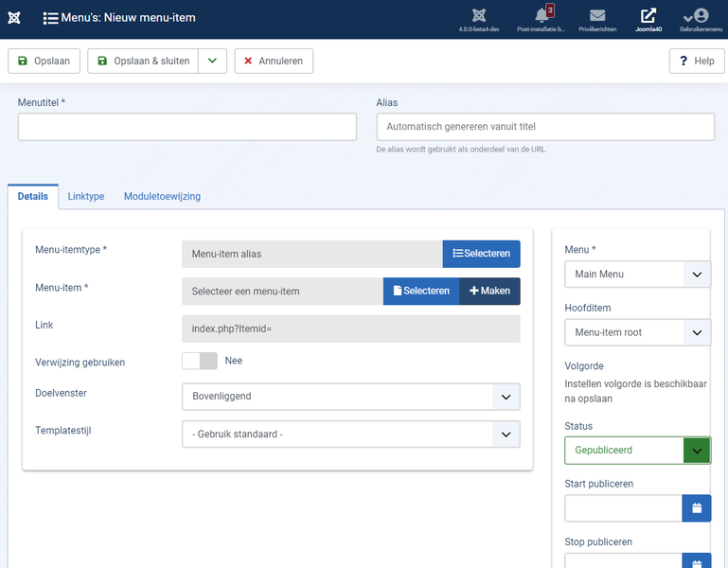Click the 'Selecteer een menu-item' field

click(x=282, y=292)
